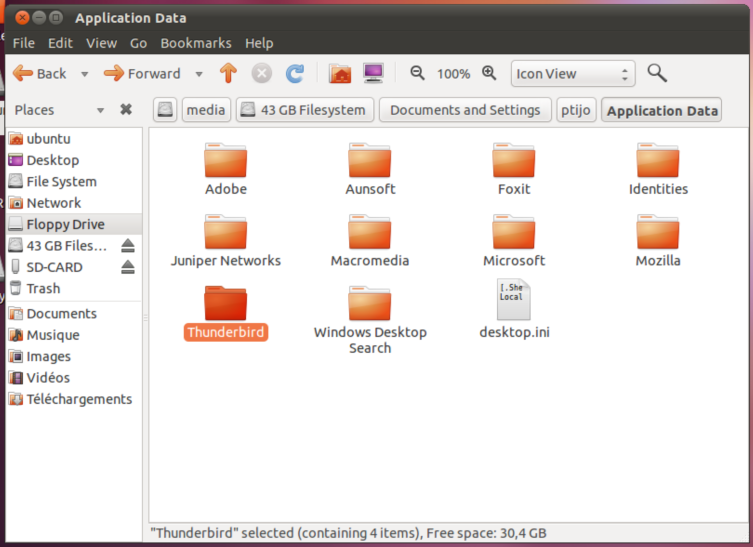Select Floppy Drive in Places
753x547 pixels.
click(74, 224)
